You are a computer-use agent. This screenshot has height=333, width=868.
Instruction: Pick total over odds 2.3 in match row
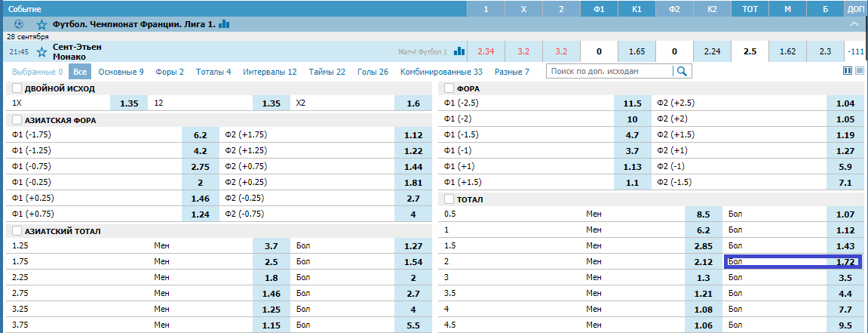825,51
